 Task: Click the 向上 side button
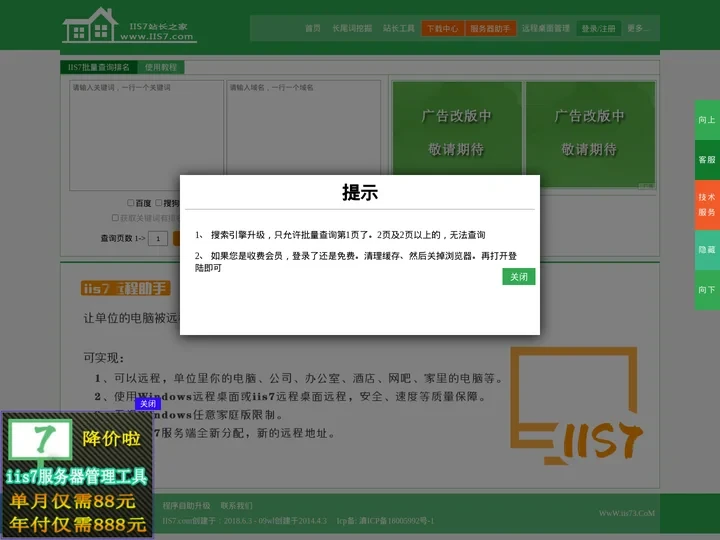(707, 120)
